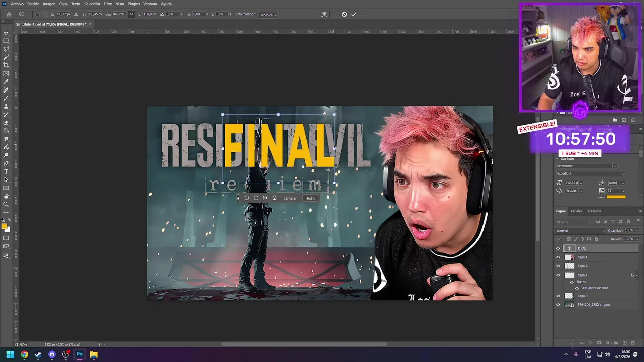
Task: Switch to the Canales tab
Action: [x=576, y=211]
